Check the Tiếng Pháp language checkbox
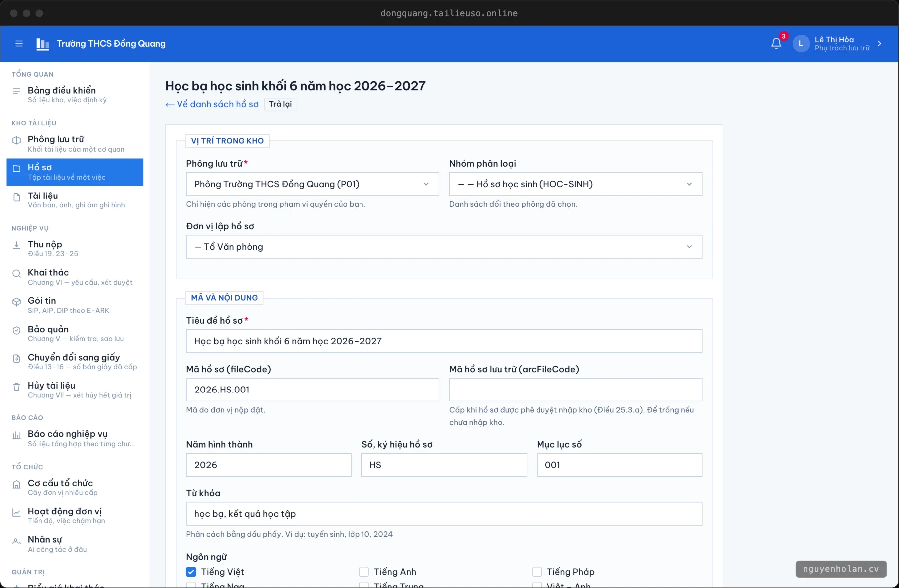The image size is (899, 588). 537,572
